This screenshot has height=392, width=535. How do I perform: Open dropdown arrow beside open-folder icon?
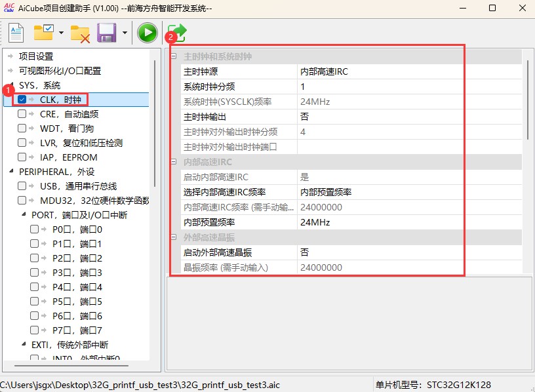[x=61, y=33]
